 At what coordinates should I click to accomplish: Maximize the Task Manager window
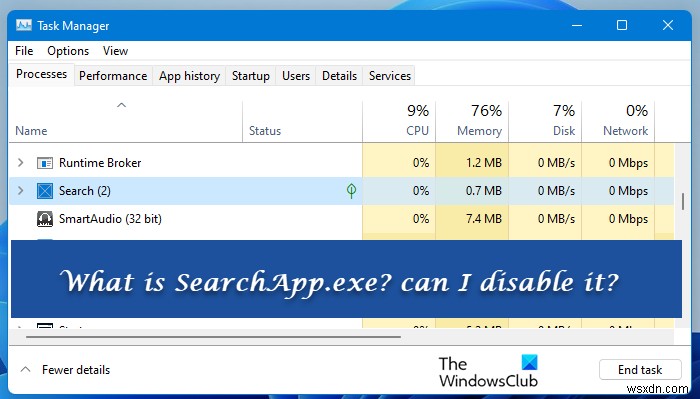coord(622,25)
